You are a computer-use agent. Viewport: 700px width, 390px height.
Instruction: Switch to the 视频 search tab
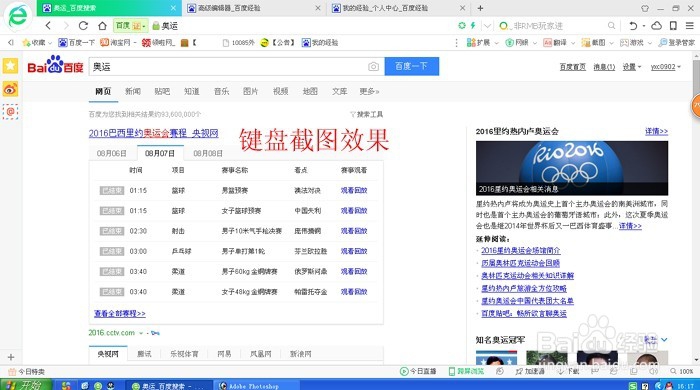tap(280, 91)
